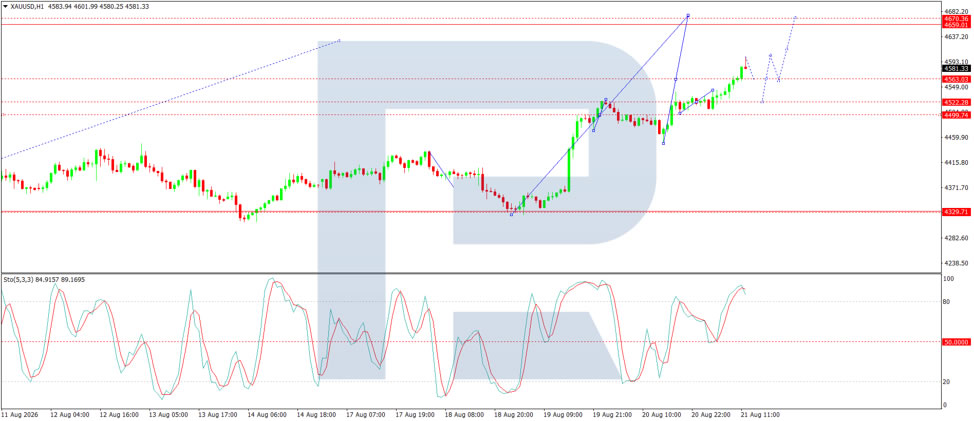Select the 4499.74 red price label
The image size is (974, 421).
956,115
